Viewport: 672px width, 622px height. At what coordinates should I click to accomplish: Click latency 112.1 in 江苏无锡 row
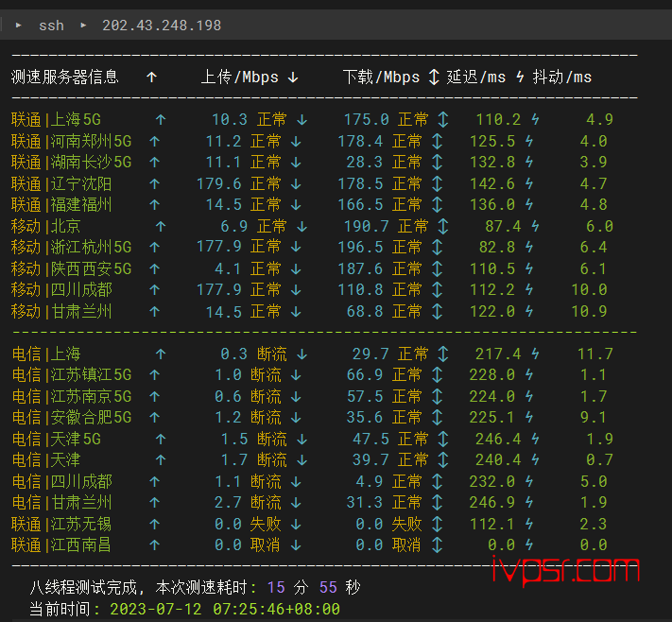click(x=492, y=524)
